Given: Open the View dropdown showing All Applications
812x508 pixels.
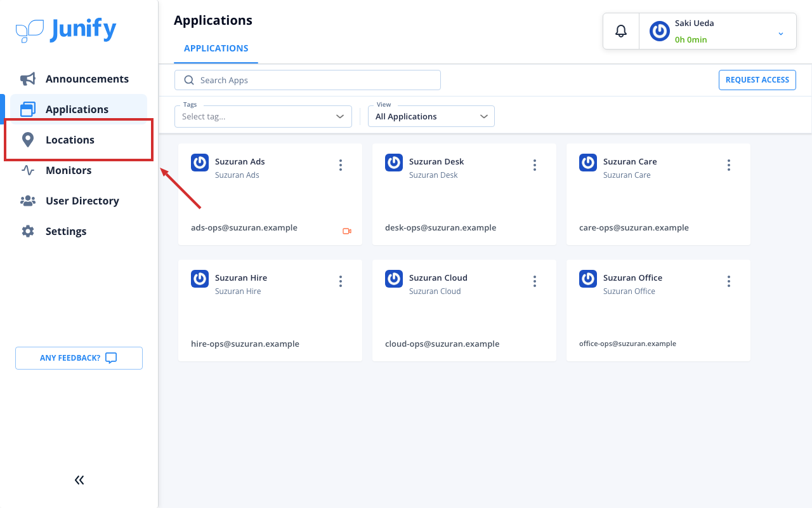Looking at the screenshot, I should pos(431,116).
